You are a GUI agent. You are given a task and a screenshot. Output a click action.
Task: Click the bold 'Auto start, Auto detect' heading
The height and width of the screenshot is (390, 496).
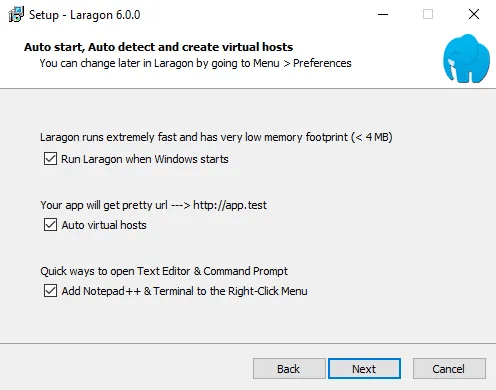tap(158, 47)
